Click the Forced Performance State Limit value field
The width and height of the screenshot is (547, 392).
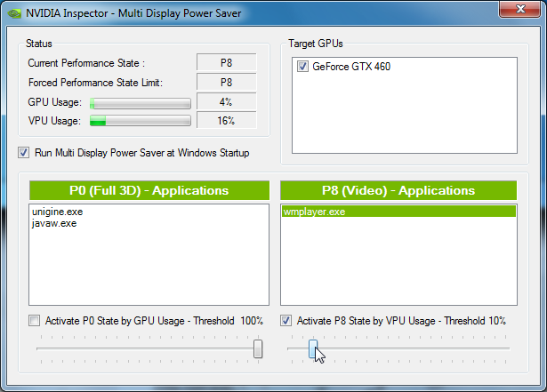[x=227, y=83]
